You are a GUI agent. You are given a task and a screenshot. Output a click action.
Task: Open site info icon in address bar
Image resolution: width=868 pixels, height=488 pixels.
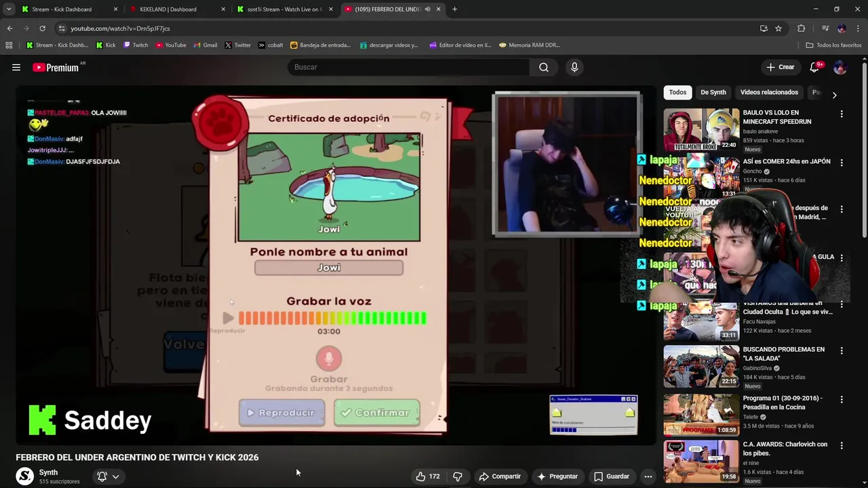(62, 28)
